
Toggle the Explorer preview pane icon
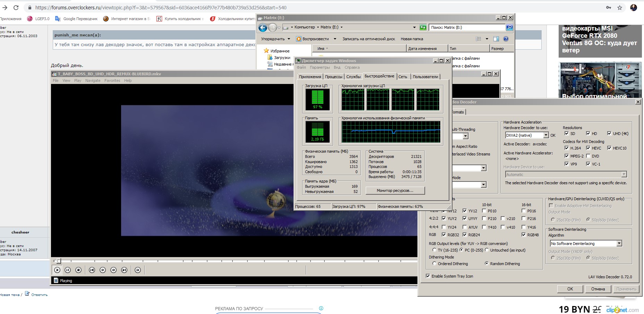[496, 39]
